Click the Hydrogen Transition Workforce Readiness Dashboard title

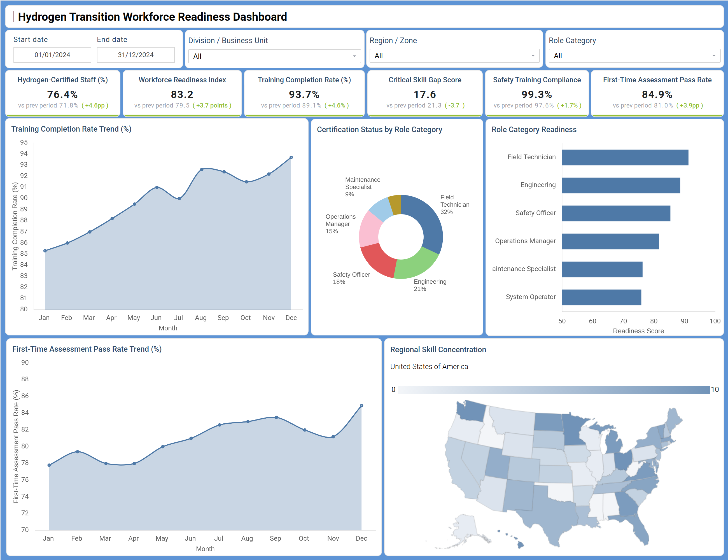(x=152, y=17)
